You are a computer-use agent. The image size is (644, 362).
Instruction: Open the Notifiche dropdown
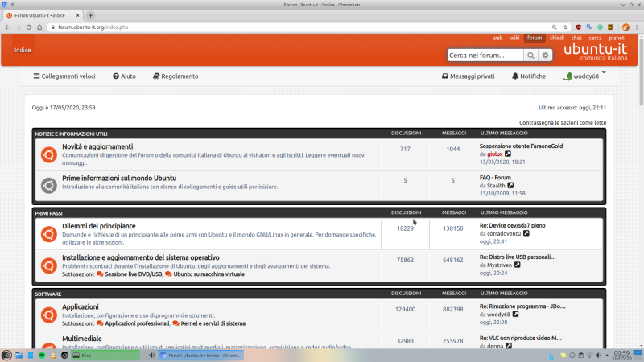[529, 76]
